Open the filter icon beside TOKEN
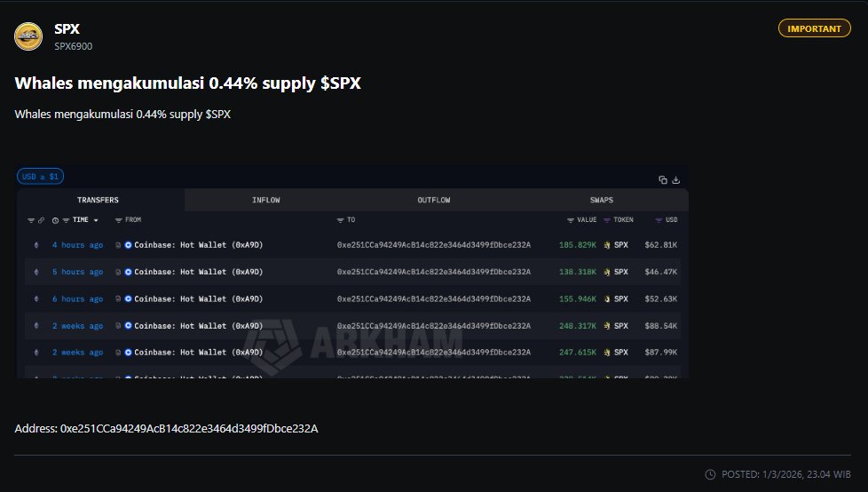This screenshot has width=868, height=492. click(607, 220)
